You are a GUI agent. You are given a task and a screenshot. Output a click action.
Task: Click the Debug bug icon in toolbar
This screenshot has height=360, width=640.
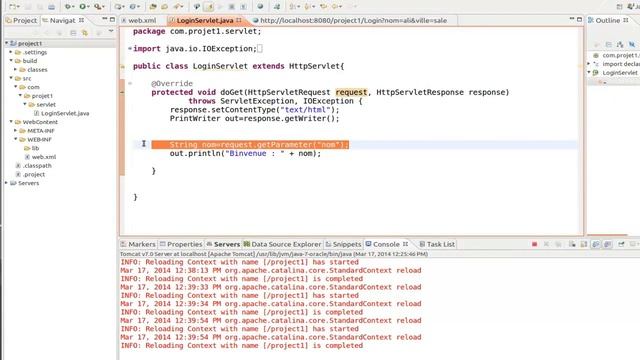pyautogui.click(x=68, y=7)
